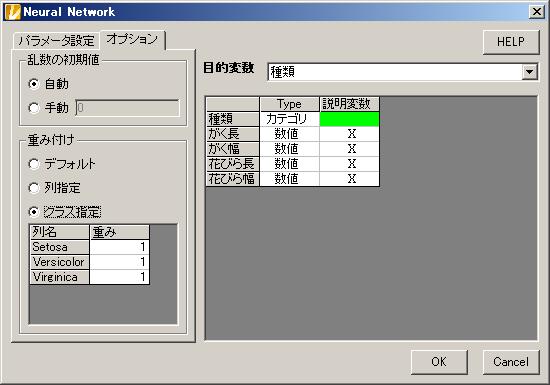
Task: Select the がく長 row header
Action: tap(233, 134)
